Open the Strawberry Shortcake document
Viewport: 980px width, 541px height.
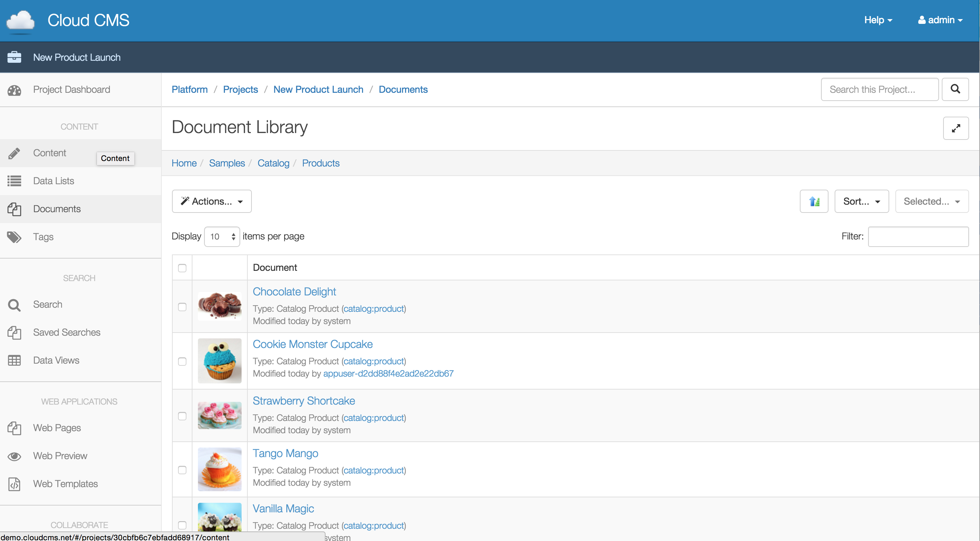(x=304, y=401)
